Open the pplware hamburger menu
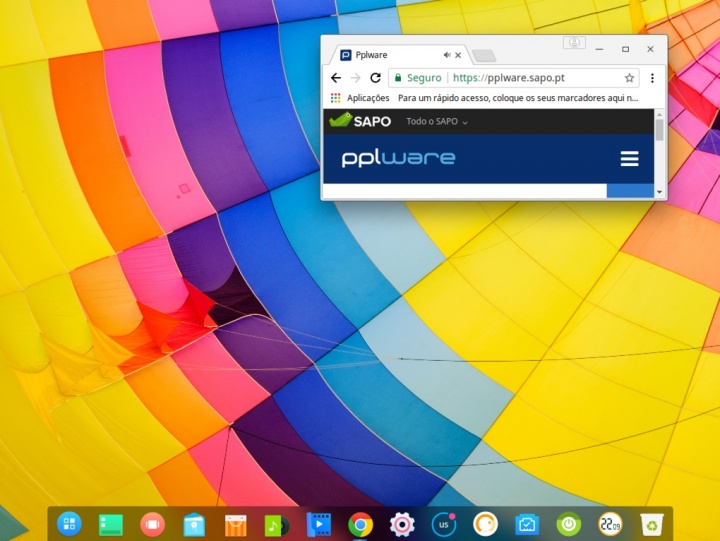 click(x=629, y=159)
